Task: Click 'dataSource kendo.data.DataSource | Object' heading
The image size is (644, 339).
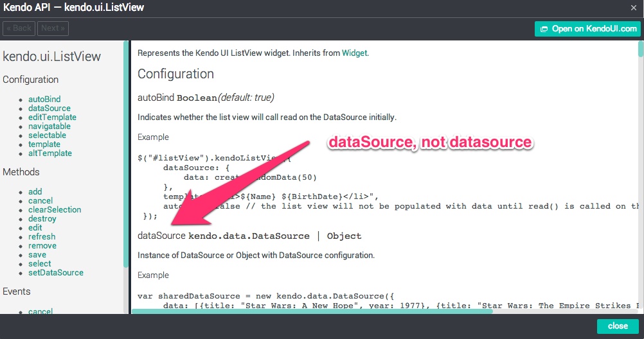Action: [249, 236]
